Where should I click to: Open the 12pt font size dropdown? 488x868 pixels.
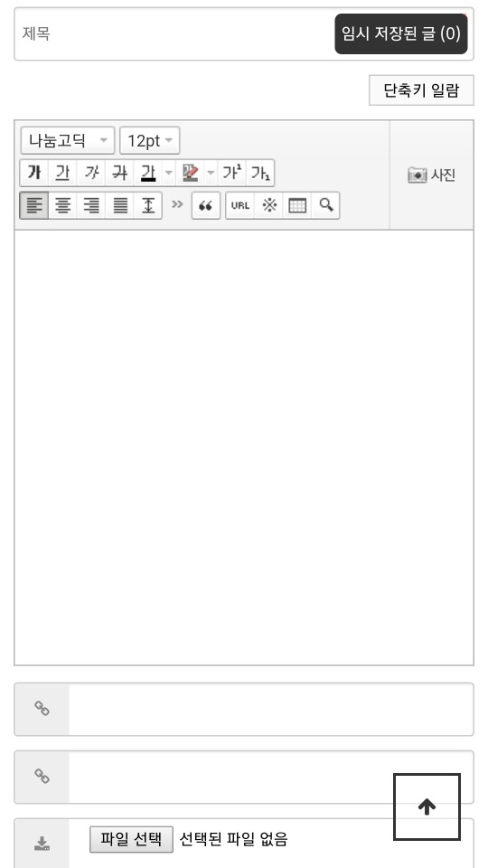pyautogui.click(x=150, y=141)
